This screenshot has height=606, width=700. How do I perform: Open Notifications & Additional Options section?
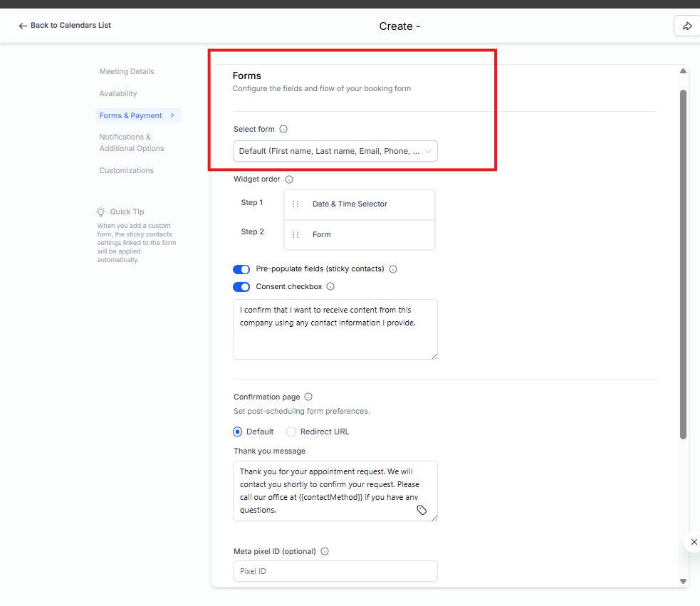132,142
